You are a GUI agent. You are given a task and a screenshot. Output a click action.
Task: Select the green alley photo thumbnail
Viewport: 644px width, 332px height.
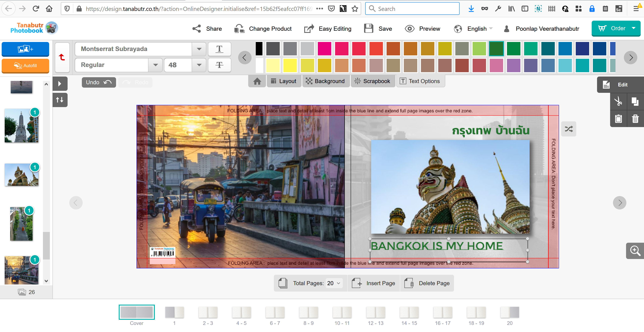[x=21, y=224]
